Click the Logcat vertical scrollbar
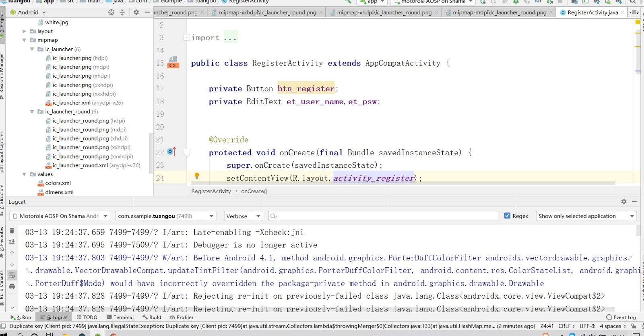The image size is (644, 336). click(x=638, y=231)
